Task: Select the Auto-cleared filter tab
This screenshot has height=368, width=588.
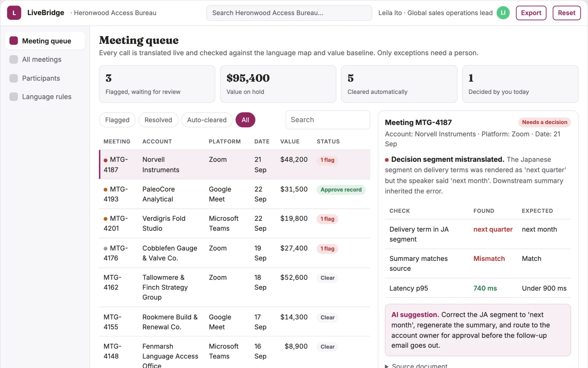Action: (x=207, y=120)
